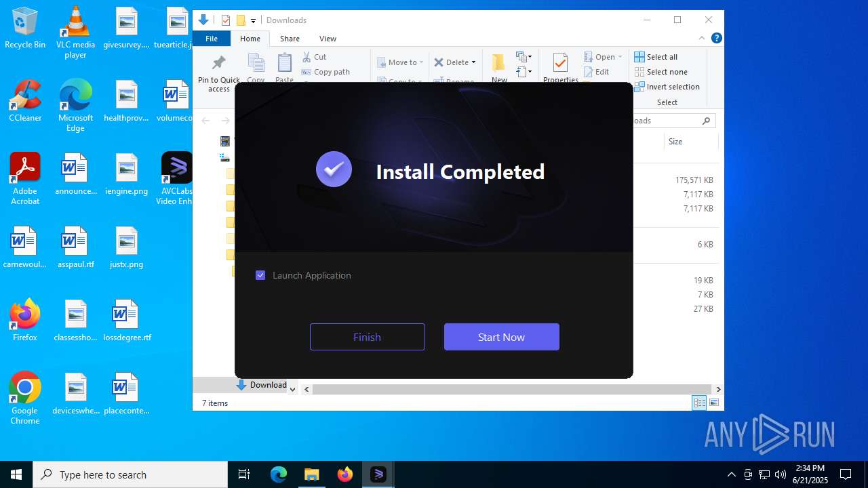The width and height of the screenshot is (868, 488).
Task: Click Properties icon in quick access toolbar
Action: tap(226, 20)
